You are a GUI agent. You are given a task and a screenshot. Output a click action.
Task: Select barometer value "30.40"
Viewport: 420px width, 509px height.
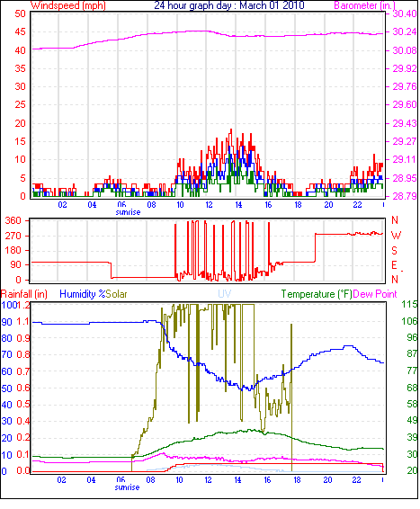click(405, 13)
